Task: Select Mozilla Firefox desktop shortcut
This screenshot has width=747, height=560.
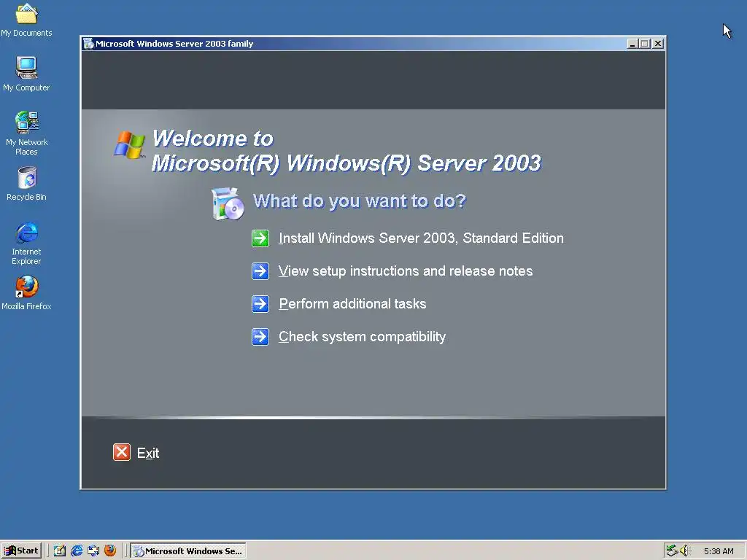Action: tap(26, 293)
